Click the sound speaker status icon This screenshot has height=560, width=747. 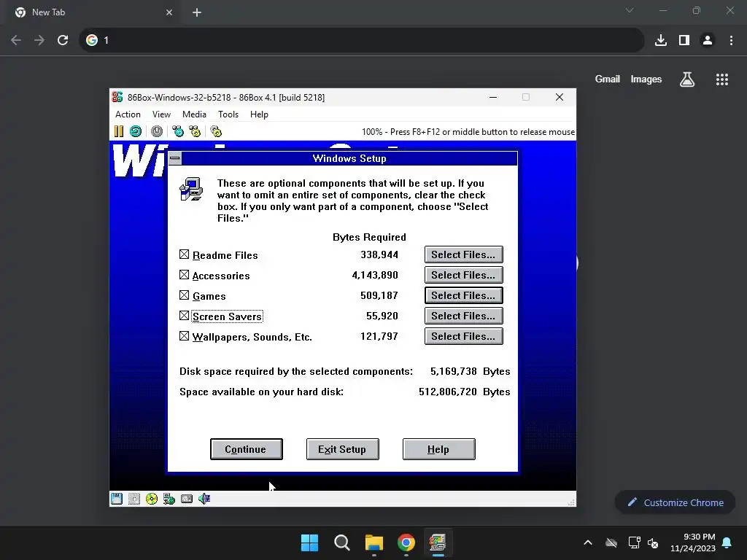pos(204,499)
